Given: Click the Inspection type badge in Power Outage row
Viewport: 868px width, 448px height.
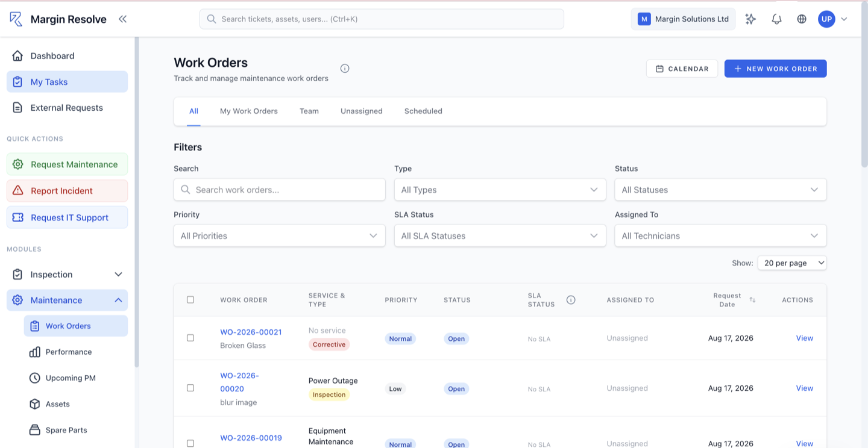Looking at the screenshot, I should [x=329, y=394].
